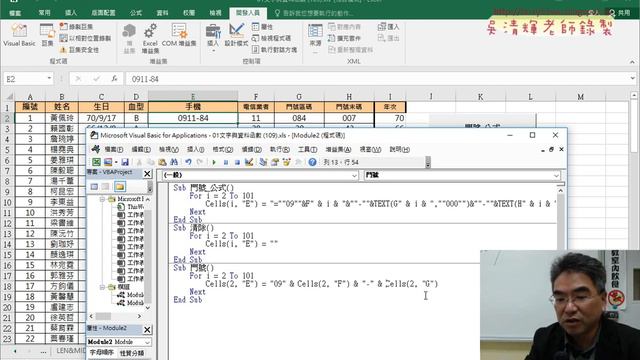Click 擴充套件 in the XML group
The image size is (640, 360).
click(345, 38)
